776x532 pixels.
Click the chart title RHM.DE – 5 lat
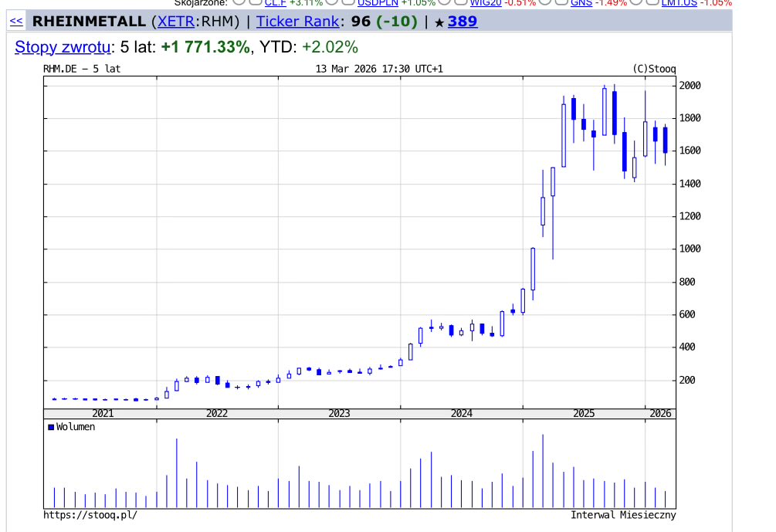point(82,69)
